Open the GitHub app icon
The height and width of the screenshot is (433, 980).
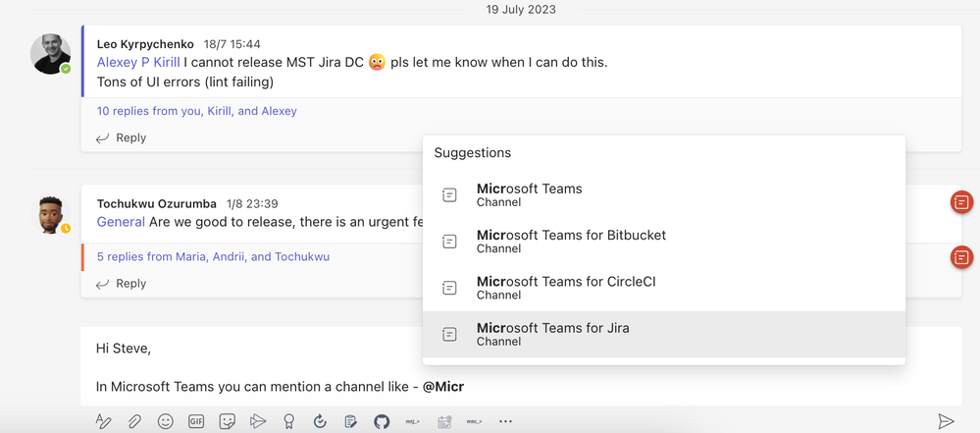pos(382,421)
